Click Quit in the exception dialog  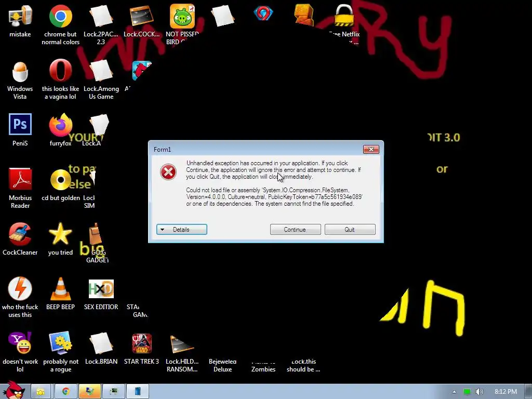pos(350,229)
